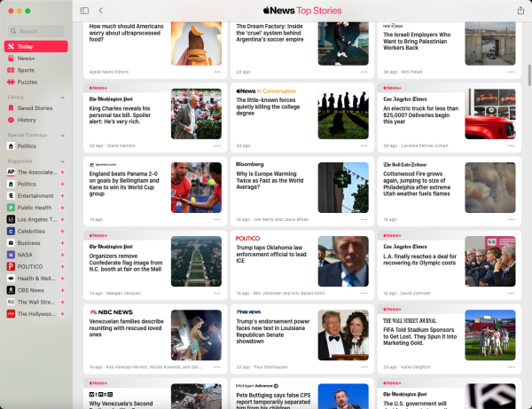This screenshot has width=532, height=409.
Task: Open the ultraprocessed food article headline
Action: (x=126, y=33)
